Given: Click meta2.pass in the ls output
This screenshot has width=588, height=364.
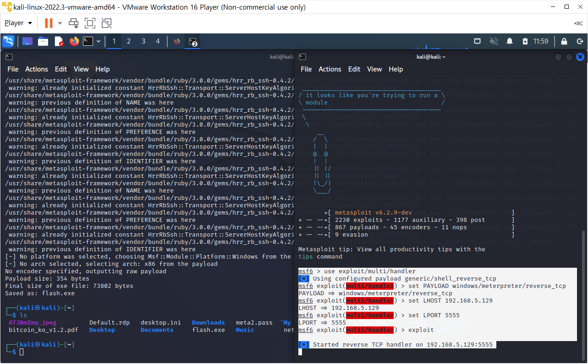Looking at the screenshot, I should (x=254, y=323).
